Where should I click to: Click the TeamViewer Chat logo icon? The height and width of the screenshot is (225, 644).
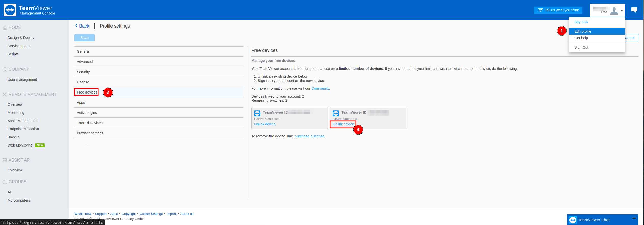[x=573, y=220]
